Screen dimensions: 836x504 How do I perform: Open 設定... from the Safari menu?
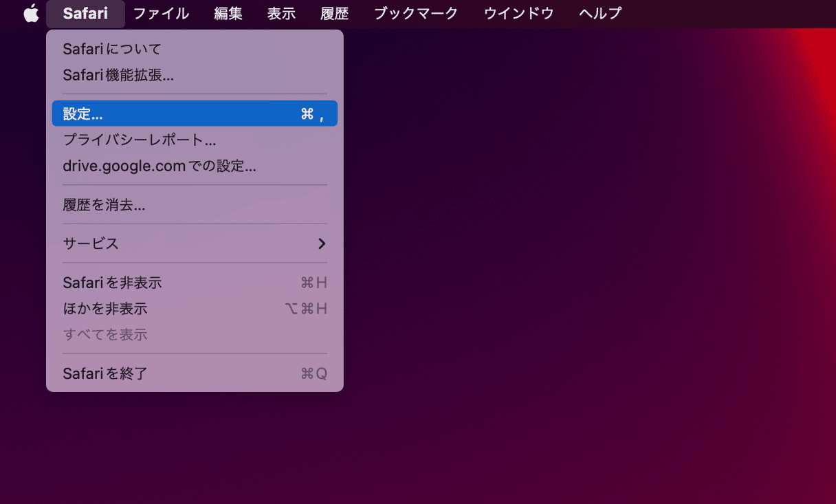(195, 113)
